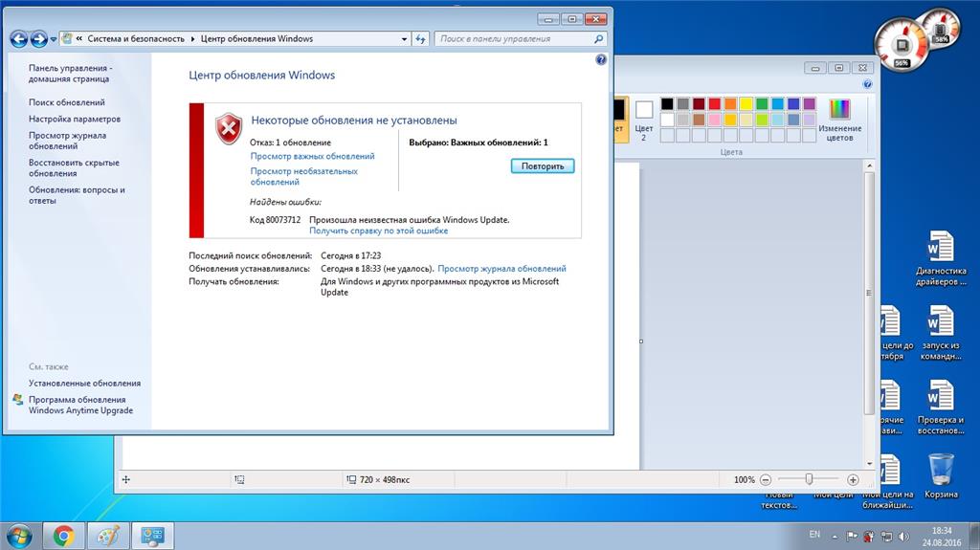The image size is (980, 550).
Task: Open Google Chrome from taskbar
Action: coord(63,536)
